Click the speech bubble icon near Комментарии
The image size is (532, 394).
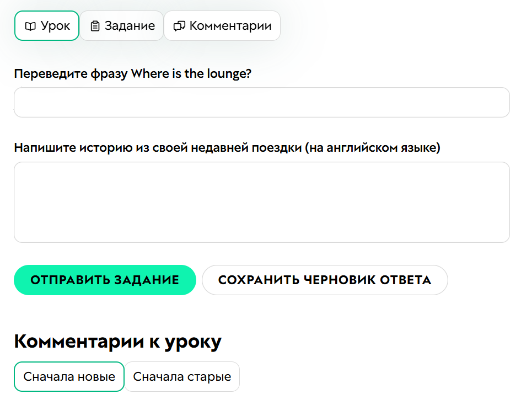pos(179,25)
